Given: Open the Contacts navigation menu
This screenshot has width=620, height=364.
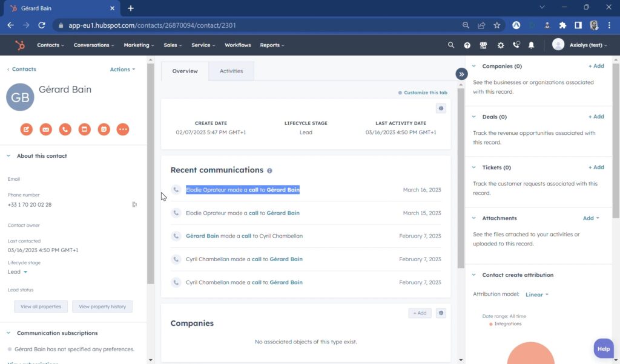Looking at the screenshot, I should tap(50, 45).
